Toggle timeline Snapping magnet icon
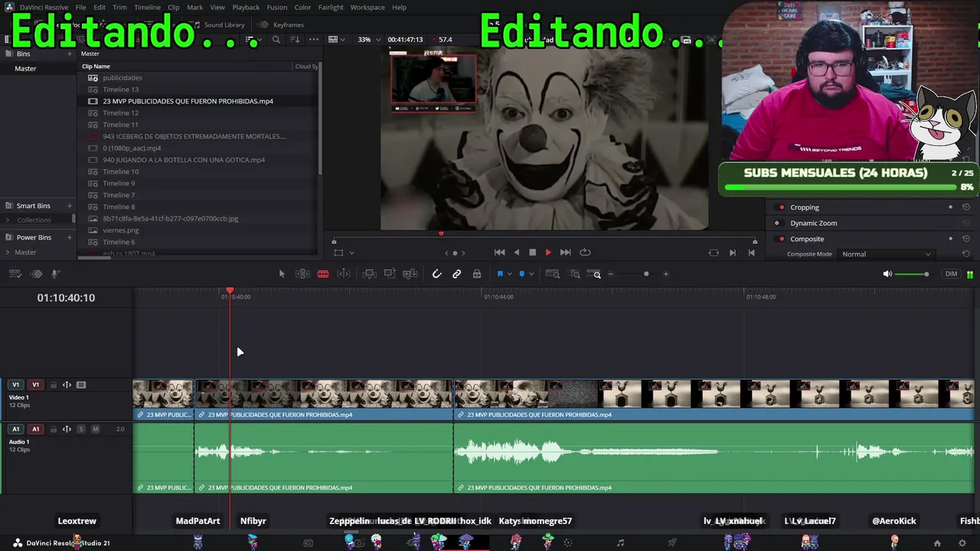This screenshot has height=551, width=980. tap(437, 274)
